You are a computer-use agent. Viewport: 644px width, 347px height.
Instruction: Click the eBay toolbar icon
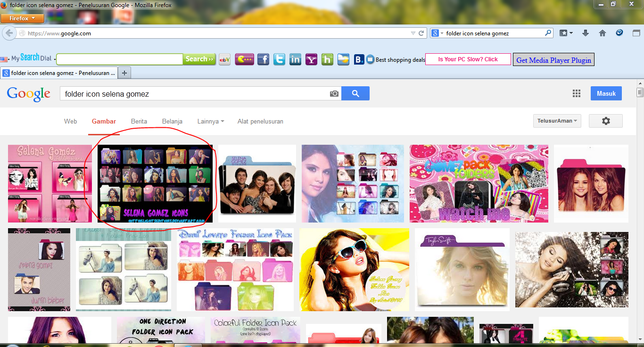(x=225, y=59)
